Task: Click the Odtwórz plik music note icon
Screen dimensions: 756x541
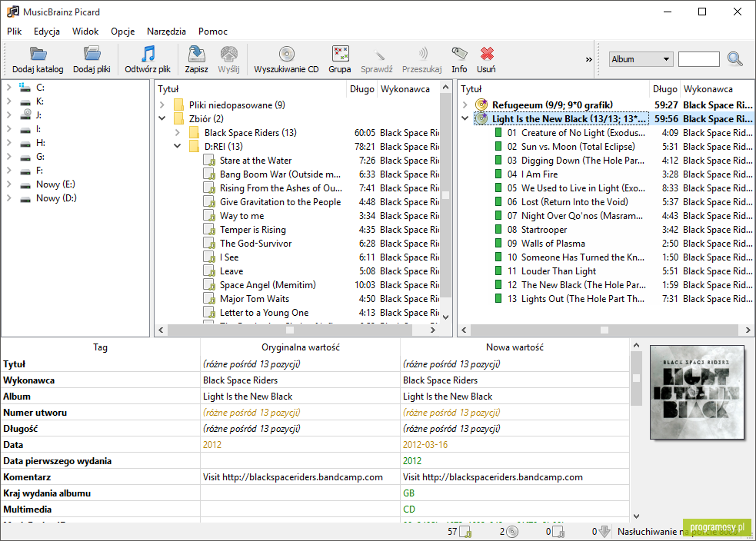Action: click(148, 54)
